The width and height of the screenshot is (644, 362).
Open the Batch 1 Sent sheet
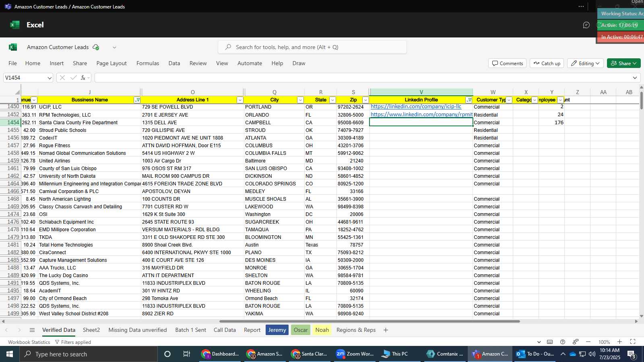pyautogui.click(x=191, y=330)
